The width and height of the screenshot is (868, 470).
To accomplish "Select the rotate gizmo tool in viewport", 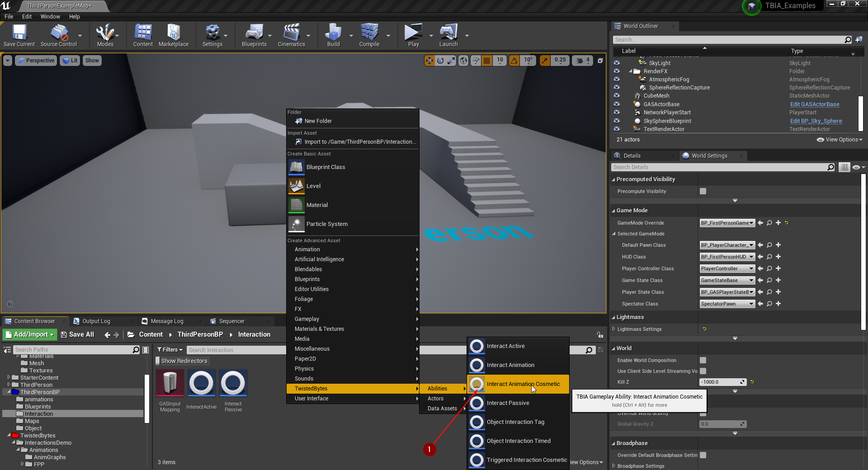I will point(440,60).
